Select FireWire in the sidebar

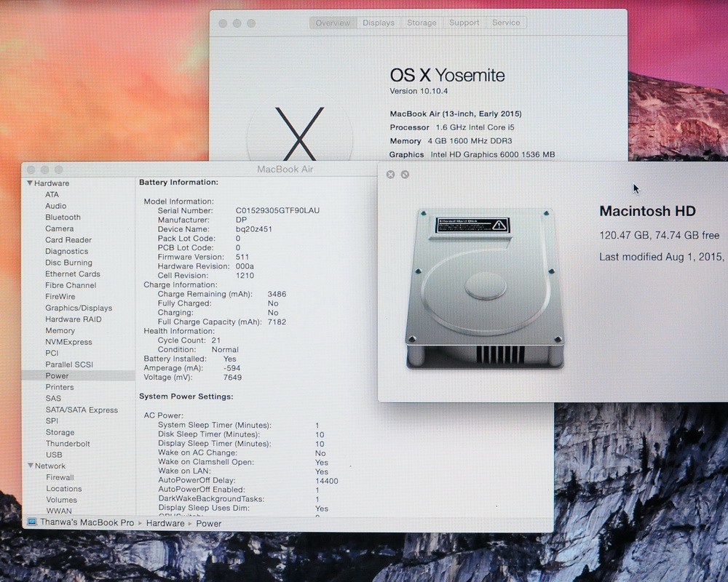coord(60,297)
